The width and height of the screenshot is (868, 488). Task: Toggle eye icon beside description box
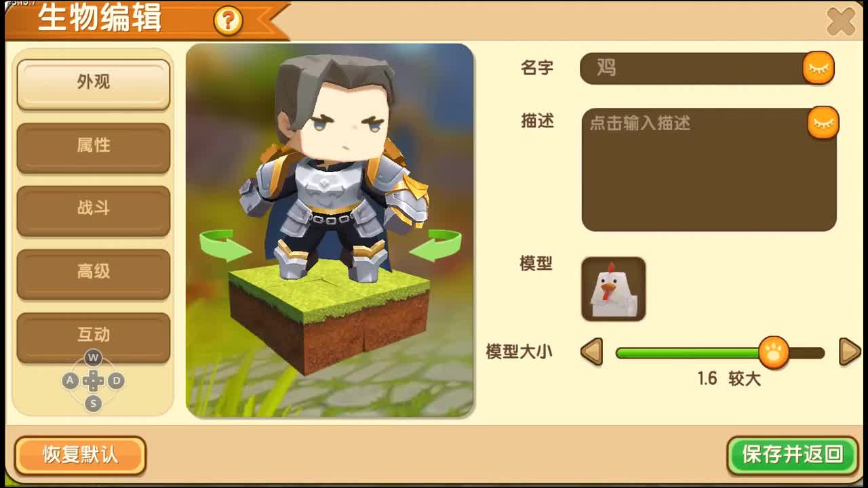point(823,123)
